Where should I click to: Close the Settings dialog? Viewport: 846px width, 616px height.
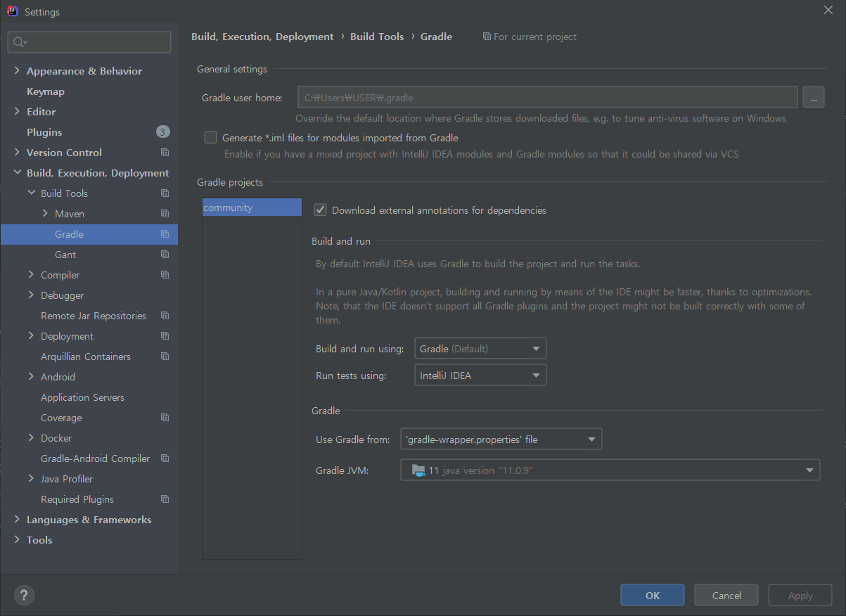pos(828,9)
